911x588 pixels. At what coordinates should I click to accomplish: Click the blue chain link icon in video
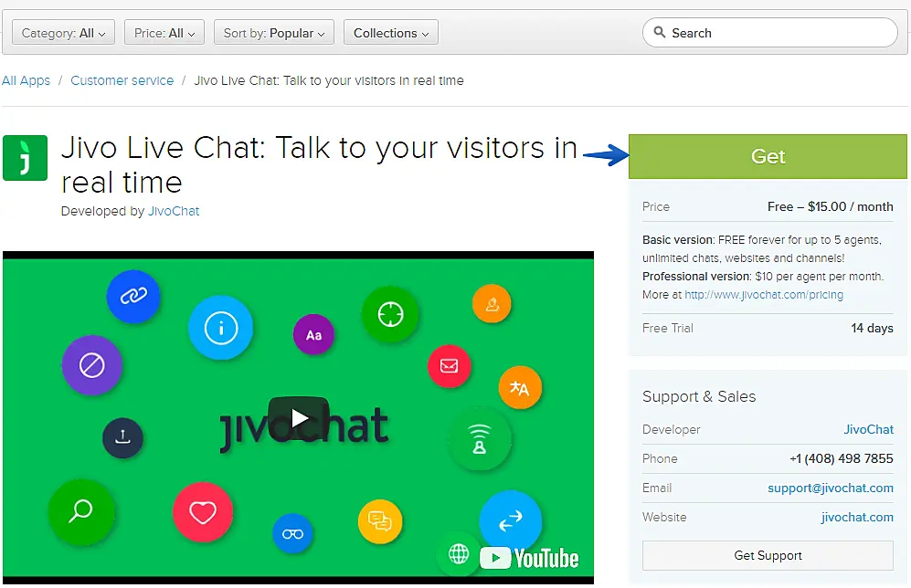point(133,297)
